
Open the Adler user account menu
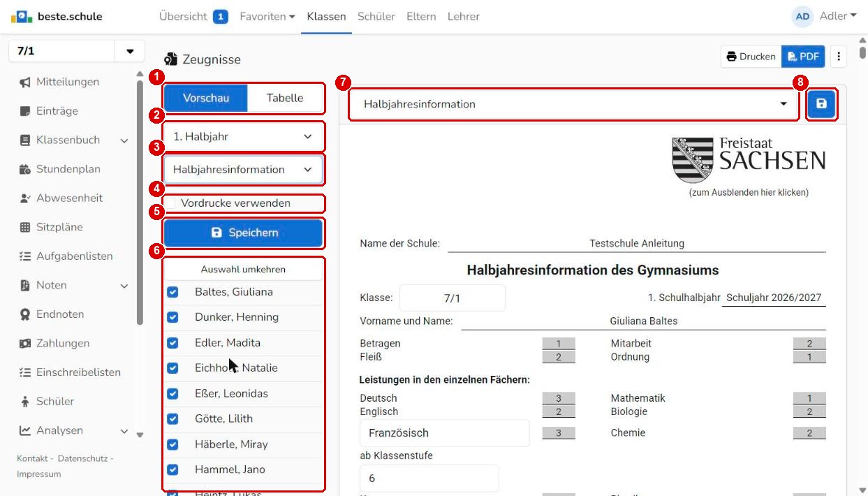click(x=825, y=16)
